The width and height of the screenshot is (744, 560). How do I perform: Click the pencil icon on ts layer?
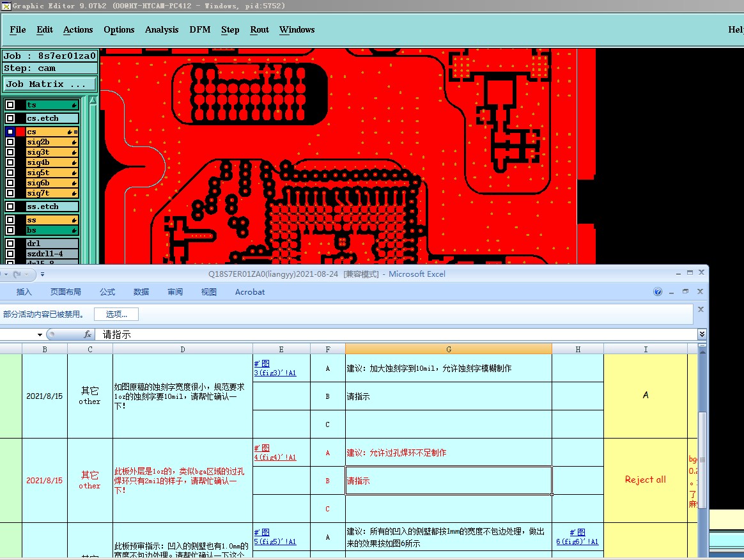[x=75, y=105]
